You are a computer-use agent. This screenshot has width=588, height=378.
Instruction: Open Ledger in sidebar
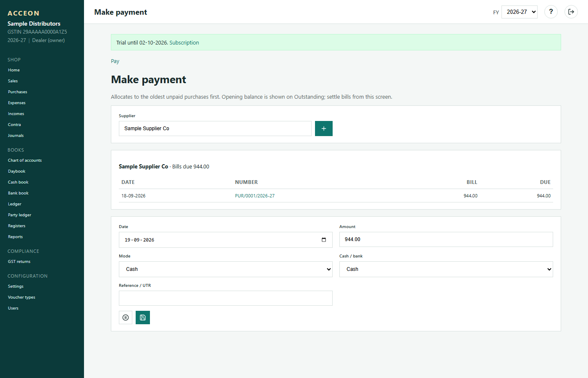point(15,204)
